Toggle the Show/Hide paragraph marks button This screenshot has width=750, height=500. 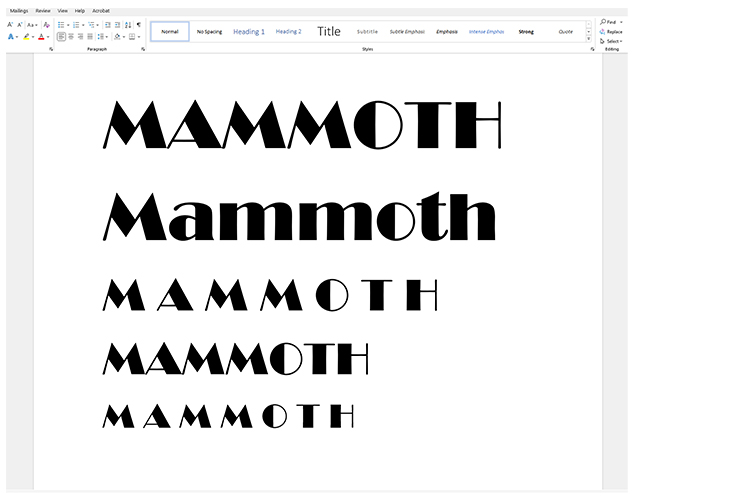coord(139,24)
